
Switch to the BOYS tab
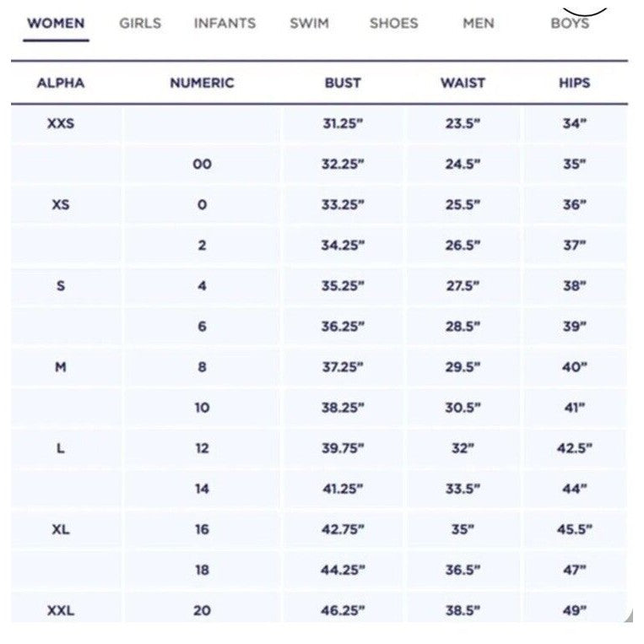pyautogui.click(x=570, y=24)
